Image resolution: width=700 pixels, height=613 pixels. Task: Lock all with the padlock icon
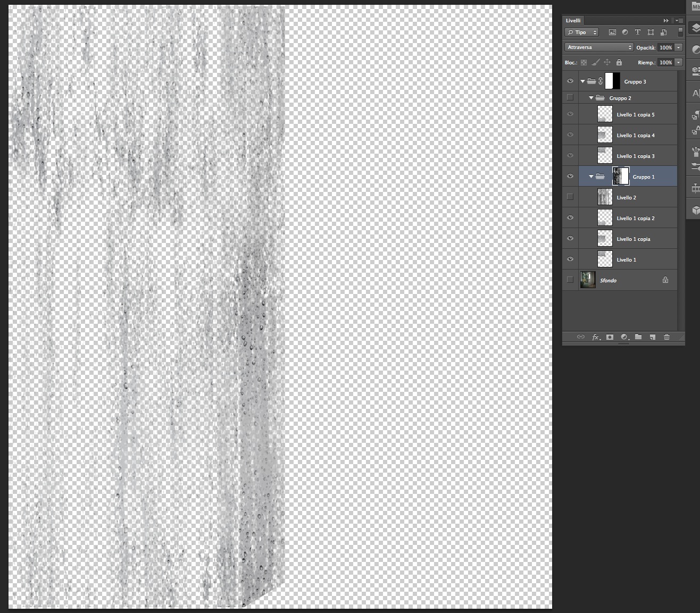tap(619, 62)
